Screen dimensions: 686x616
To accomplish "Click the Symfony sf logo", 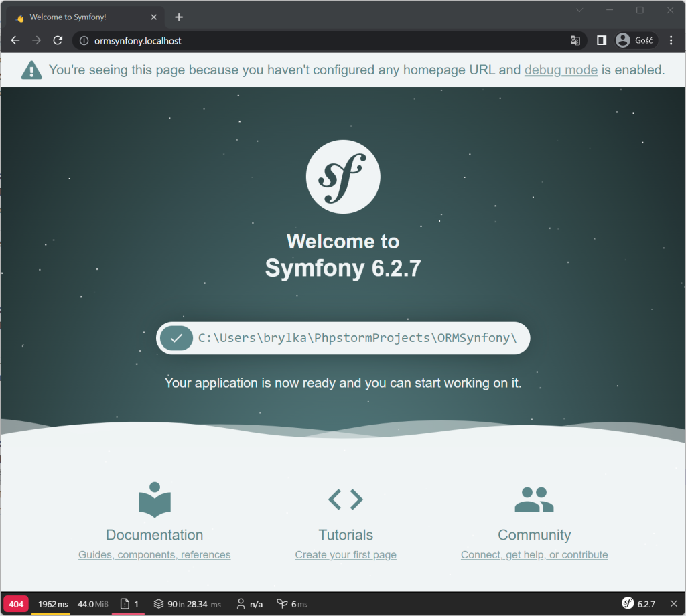I will pos(343,177).
